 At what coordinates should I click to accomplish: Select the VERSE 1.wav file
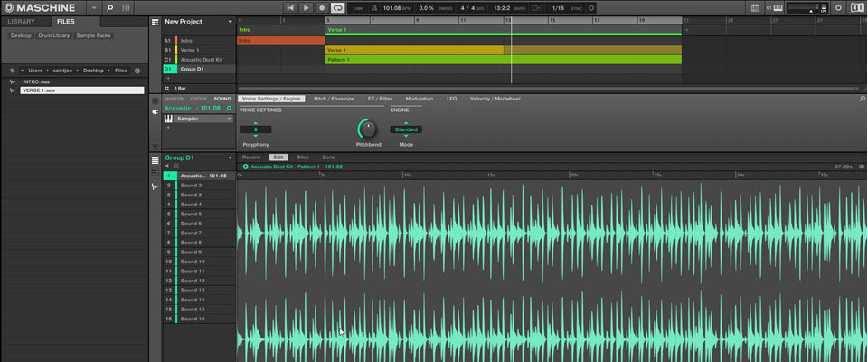coord(82,90)
